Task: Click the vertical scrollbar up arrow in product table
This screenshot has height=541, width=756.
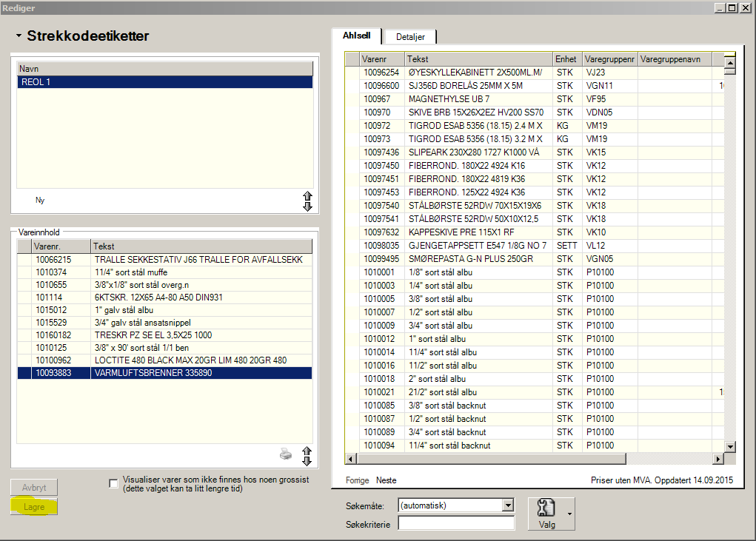Action: (730, 63)
